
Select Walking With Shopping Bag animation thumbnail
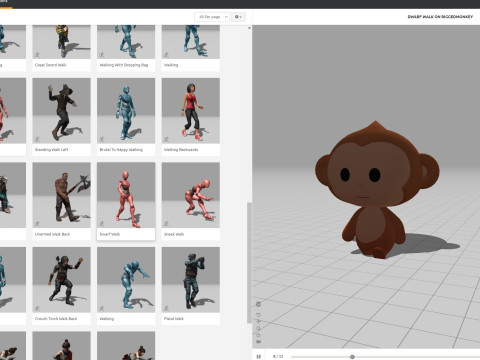[x=126, y=42]
